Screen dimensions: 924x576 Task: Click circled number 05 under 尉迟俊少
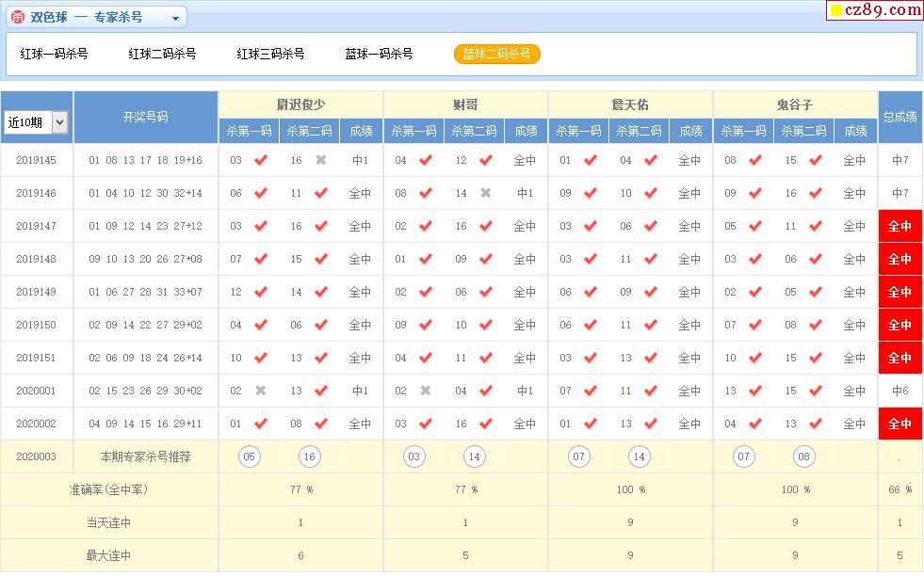tap(250, 457)
